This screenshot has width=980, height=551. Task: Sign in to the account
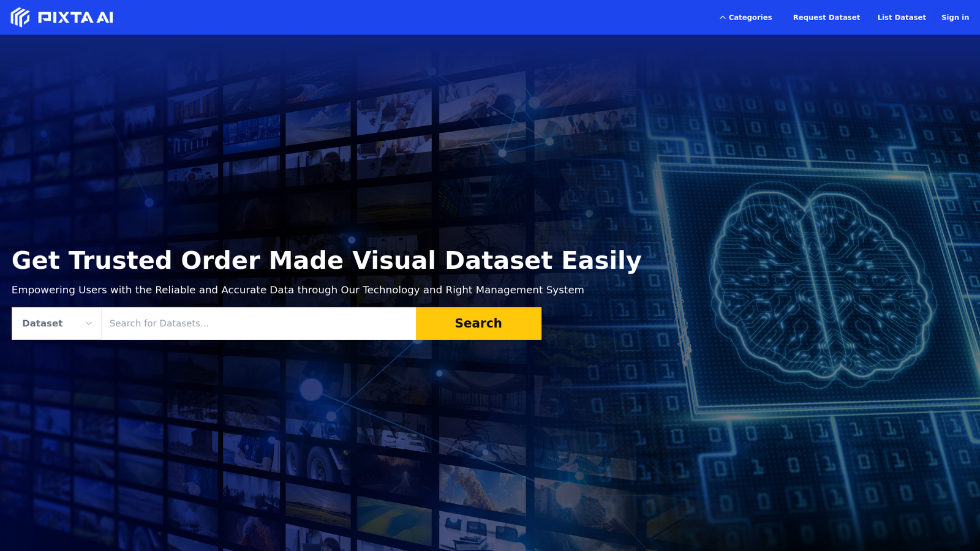pyautogui.click(x=955, y=17)
